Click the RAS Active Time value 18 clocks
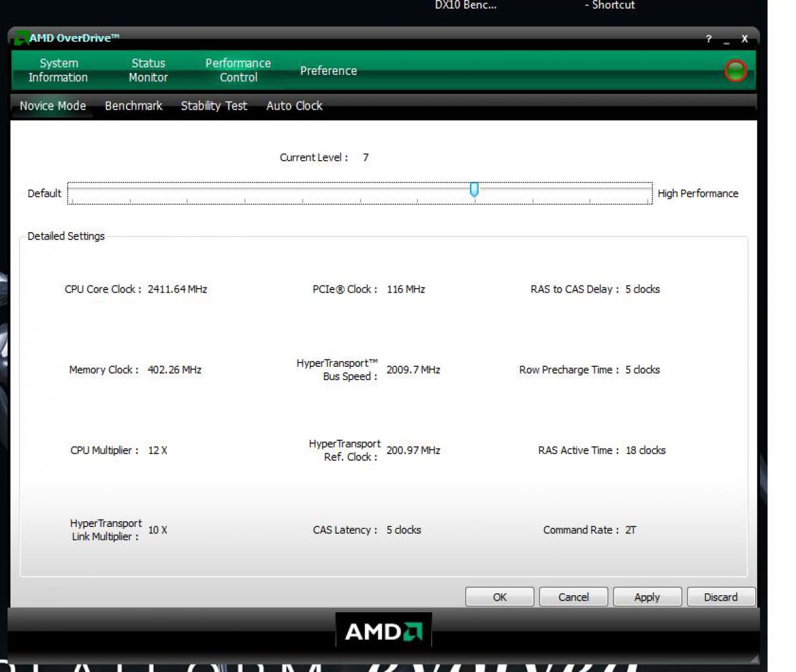Image resolution: width=796 pixels, height=672 pixels. coord(646,451)
